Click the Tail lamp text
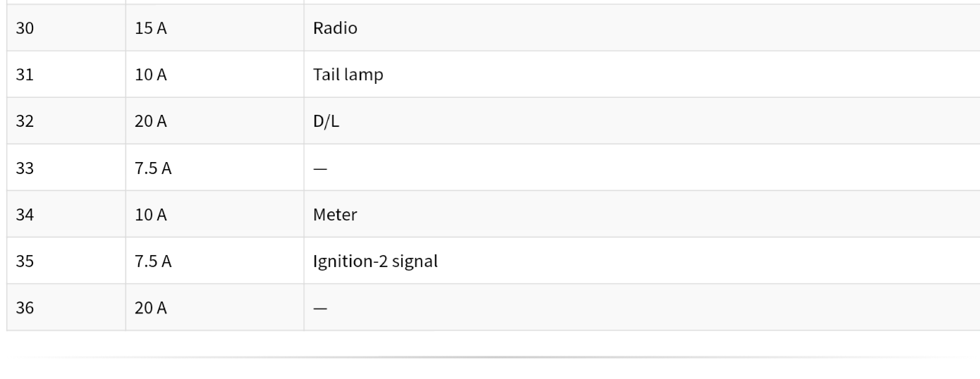 348,74
